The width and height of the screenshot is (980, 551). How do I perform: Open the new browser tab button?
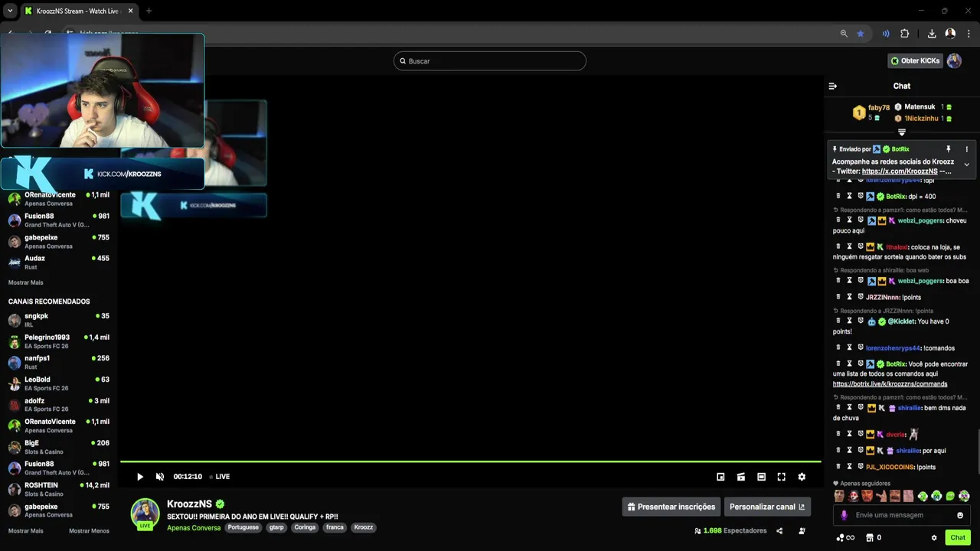149,11
